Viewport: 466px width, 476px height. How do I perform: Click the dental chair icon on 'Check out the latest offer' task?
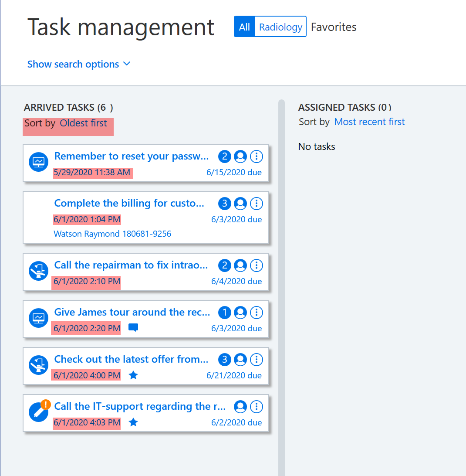38,365
